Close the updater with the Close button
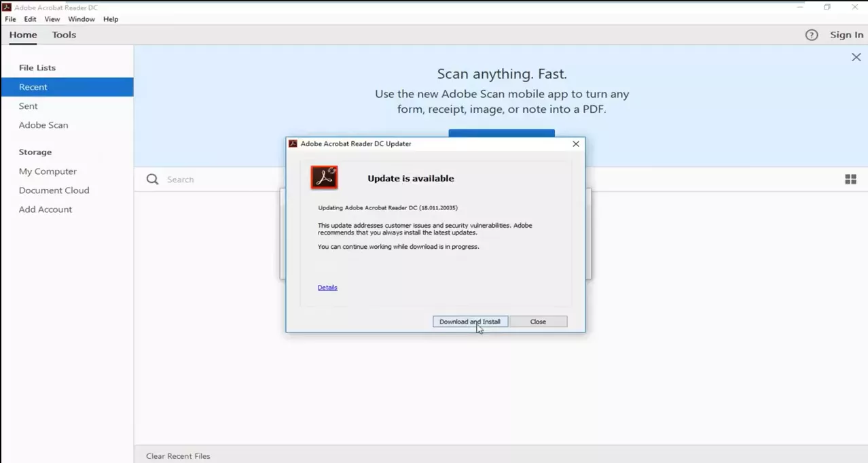Image resolution: width=868 pixels, height=463 pixels. pos(538,321)
